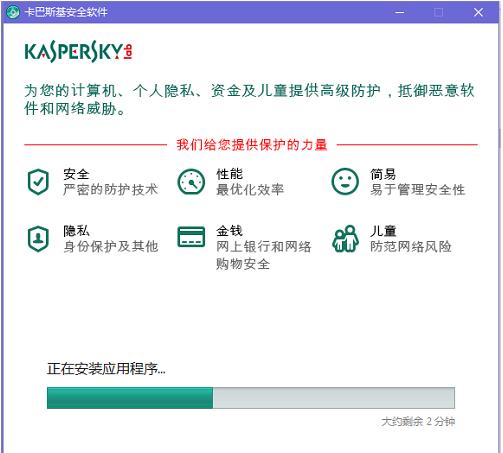503x453 pixels.
Task: Click the green intro paragraph 为您的计算机
Action: pos(249,99)
